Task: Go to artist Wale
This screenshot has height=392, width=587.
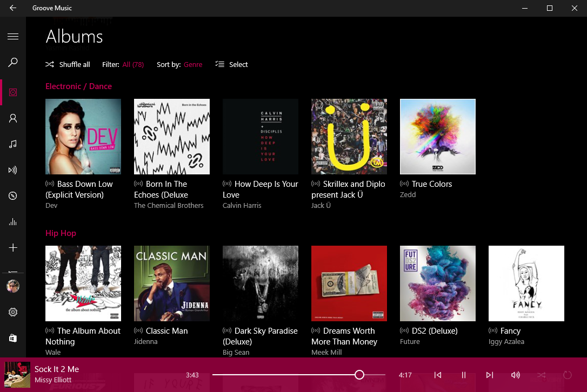Action: pyautogui.click(x=53, y=353)
